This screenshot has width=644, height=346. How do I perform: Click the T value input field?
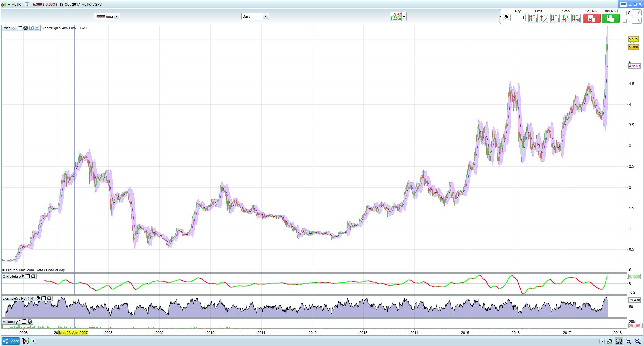point(637,20)
